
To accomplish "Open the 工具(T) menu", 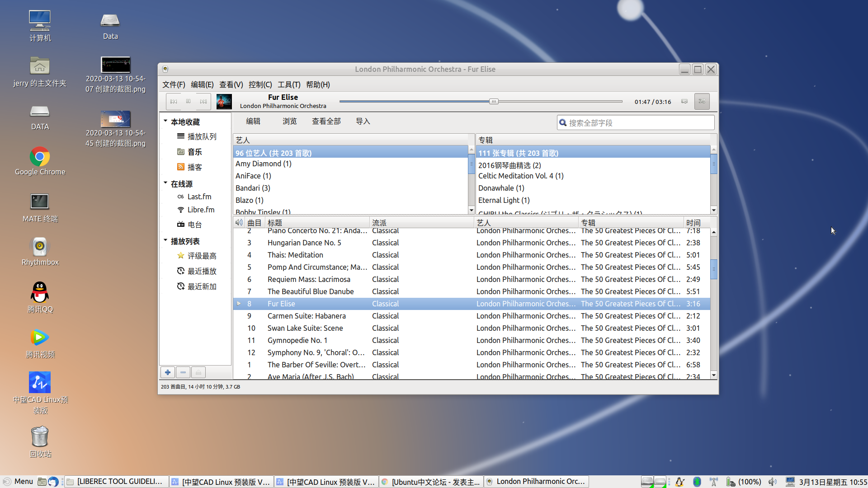I will coord(289,84).
